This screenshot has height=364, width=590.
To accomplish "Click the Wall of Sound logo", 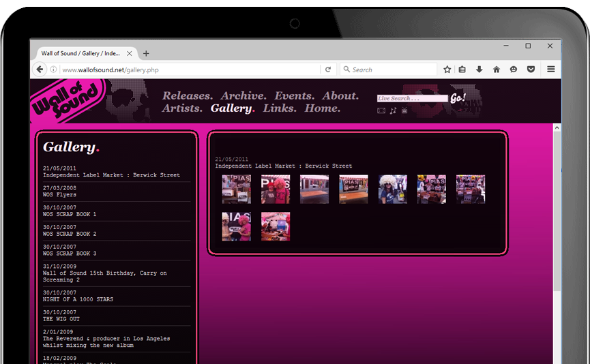I will [67, 100].
